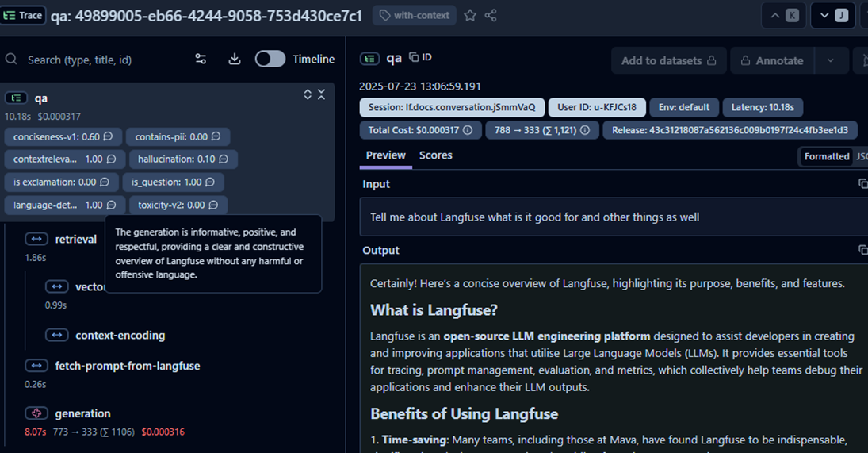Open comment bubble on language-detection score
868x453 pixels.
[111, 205]
